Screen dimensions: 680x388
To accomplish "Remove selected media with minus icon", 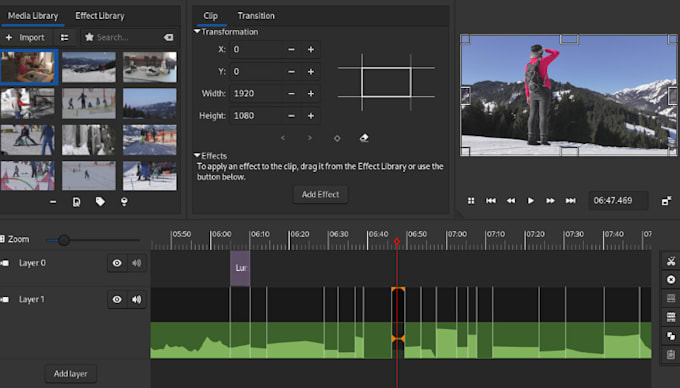I will click(x=53, y=202).
